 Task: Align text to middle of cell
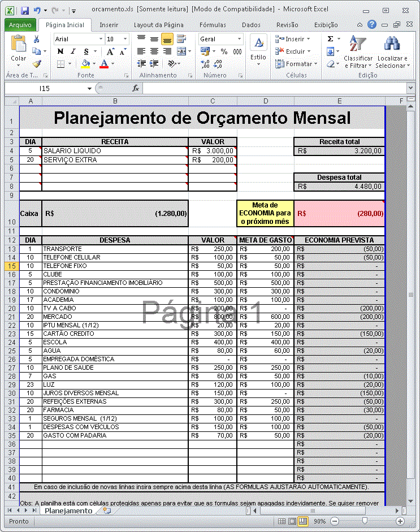click(154, 39)
